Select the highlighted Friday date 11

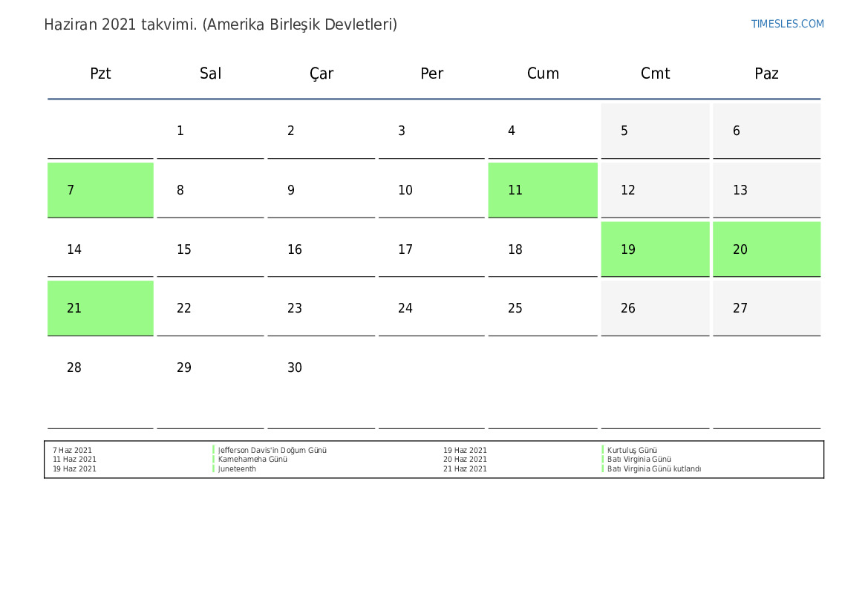pos(542,190)
